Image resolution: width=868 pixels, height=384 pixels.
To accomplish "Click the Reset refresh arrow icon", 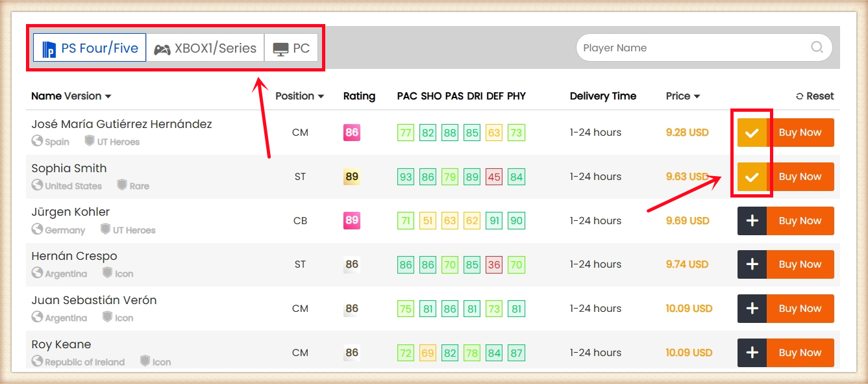I will click(800, 96).
